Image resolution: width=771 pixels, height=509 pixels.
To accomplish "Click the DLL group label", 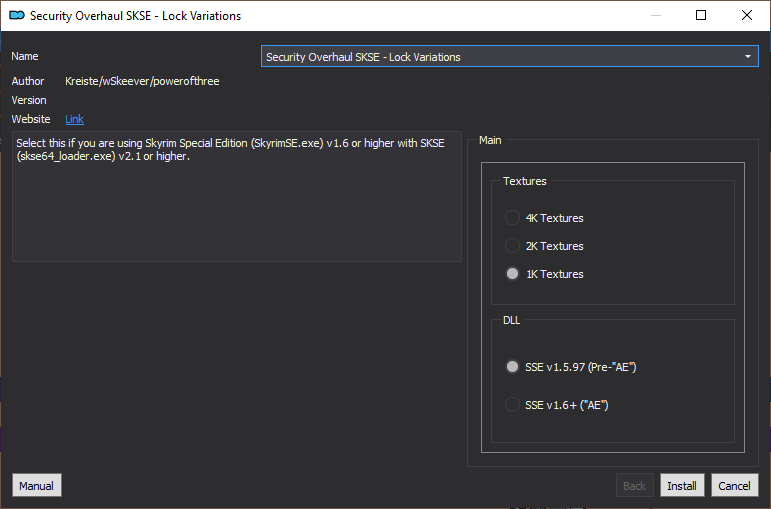I will click(x=511, y=320).
